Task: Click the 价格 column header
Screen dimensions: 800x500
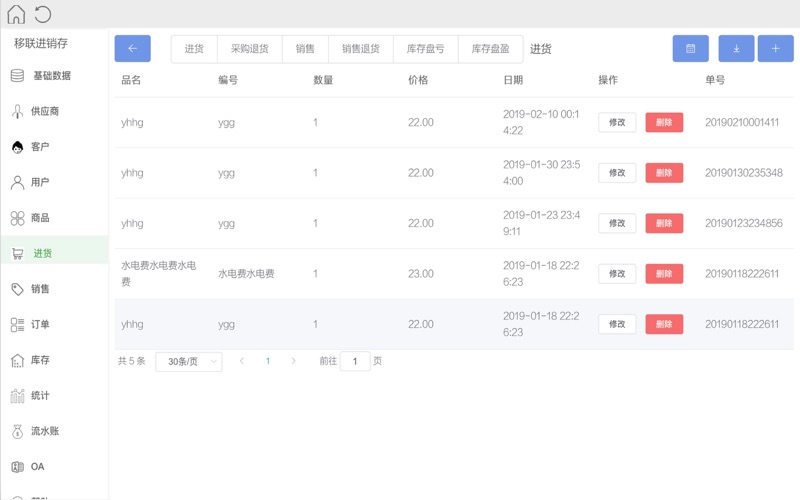Action: pos(418,80)
